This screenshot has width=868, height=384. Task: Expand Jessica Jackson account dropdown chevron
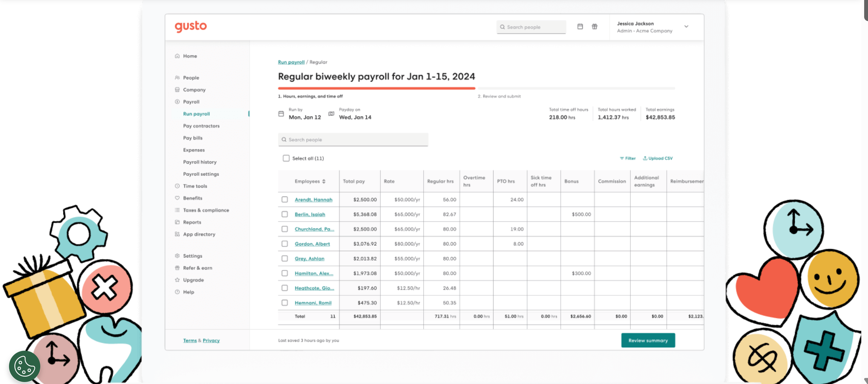pos(687,27)
